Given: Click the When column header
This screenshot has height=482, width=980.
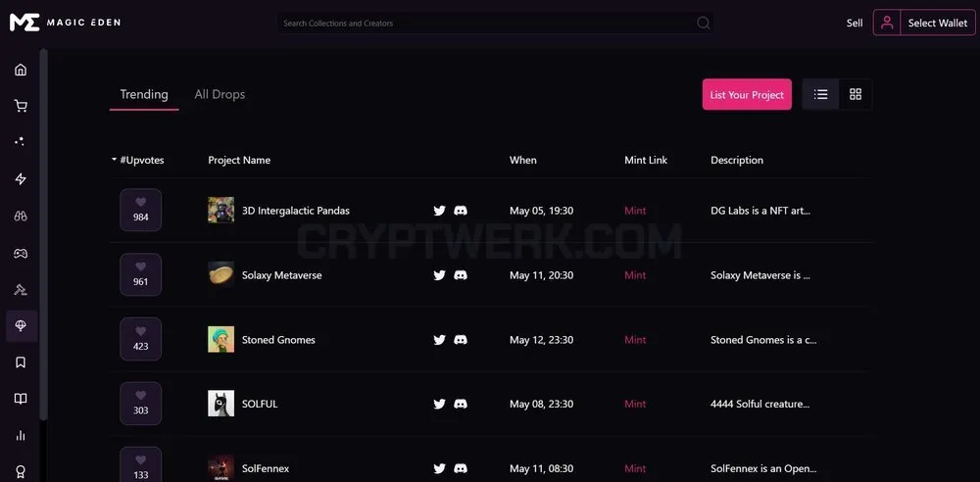Looking at the screenshot, I should (522, 160).
